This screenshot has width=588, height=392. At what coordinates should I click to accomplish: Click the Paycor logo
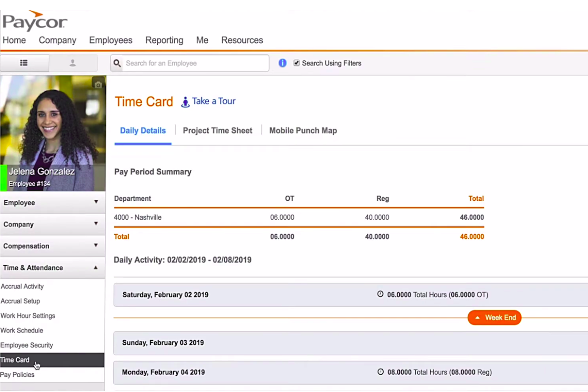[35, 21]
